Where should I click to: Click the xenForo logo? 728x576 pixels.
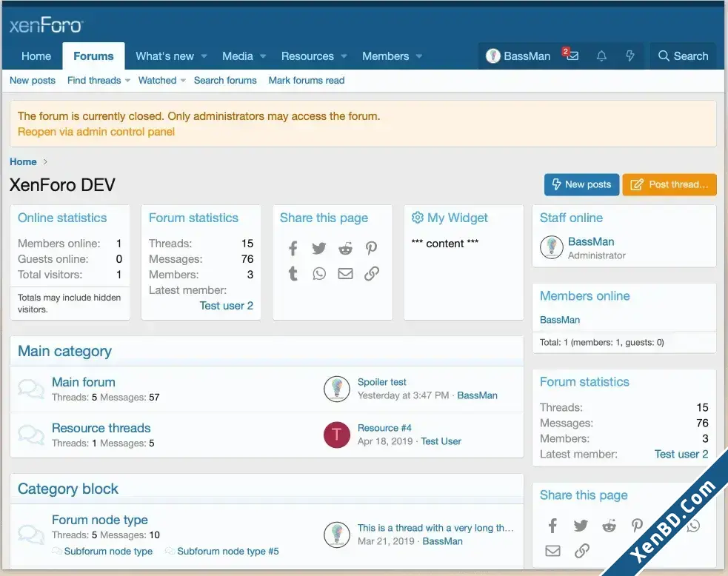[x=46, y=25]
